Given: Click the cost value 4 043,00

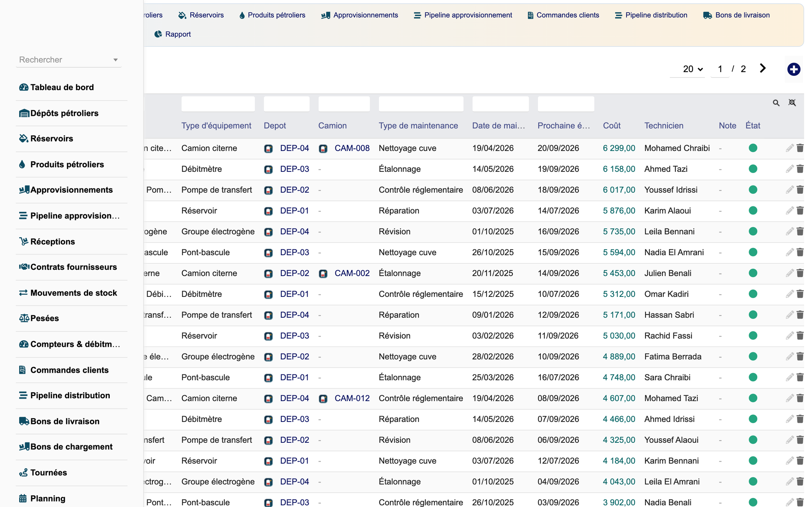Looking at the screenshot, I should point(619,482).
